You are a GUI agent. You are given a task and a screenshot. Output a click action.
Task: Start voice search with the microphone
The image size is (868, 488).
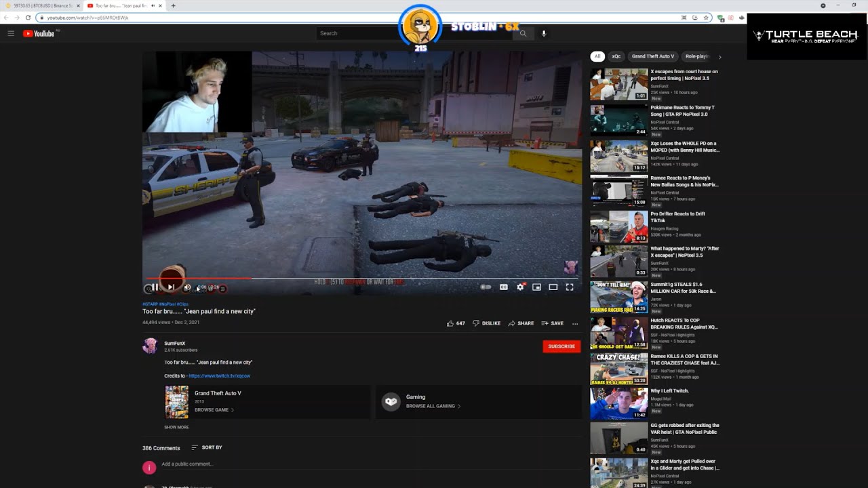pos(543,33)
